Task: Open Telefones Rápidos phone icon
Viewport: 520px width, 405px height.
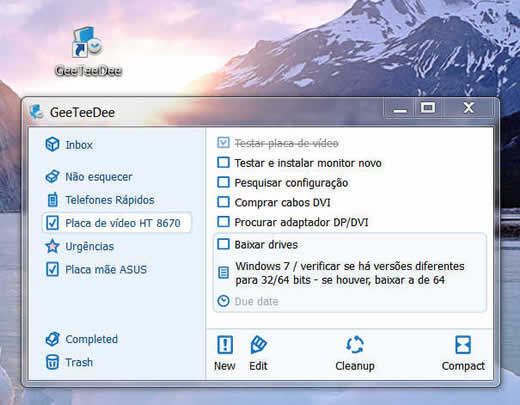Action: [52, 200]
